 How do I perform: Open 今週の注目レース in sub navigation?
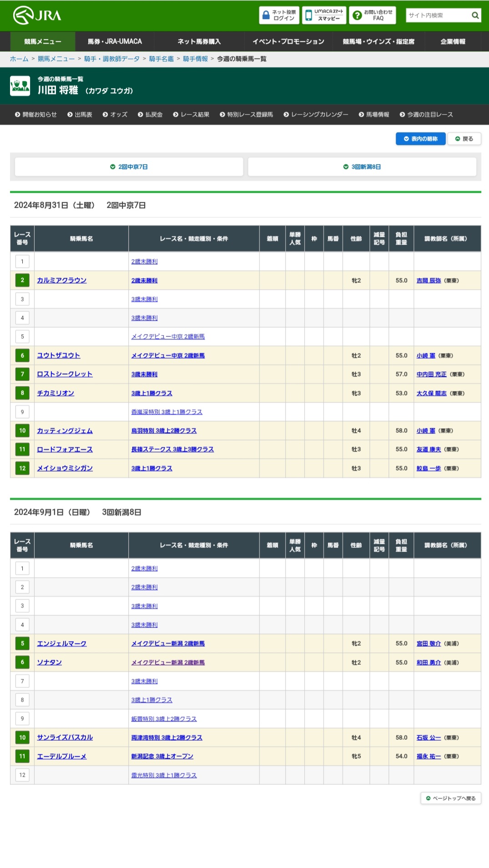click(x=426, y=115)
